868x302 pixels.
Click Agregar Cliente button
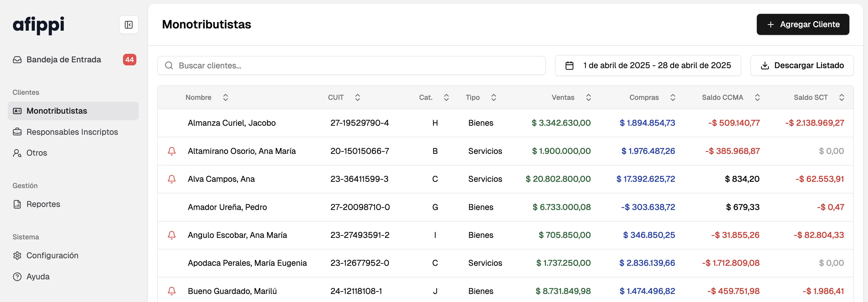coord(803,24)
